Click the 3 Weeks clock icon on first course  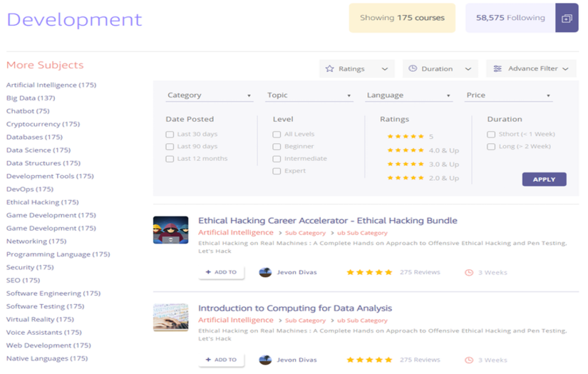468,272
